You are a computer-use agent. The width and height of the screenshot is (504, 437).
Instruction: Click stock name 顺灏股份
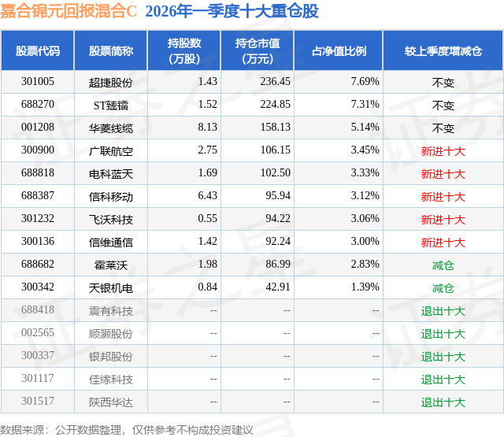[x=111, y=334]
